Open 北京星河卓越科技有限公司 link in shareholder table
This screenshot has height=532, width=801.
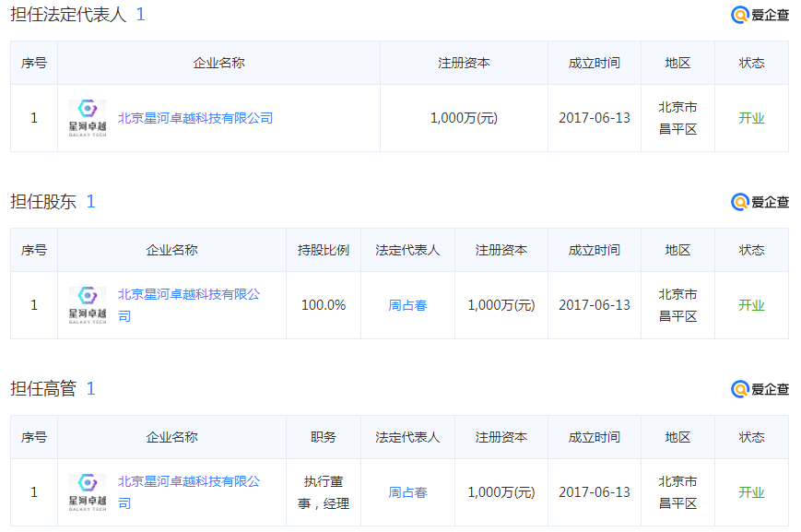tap(189, 305)
